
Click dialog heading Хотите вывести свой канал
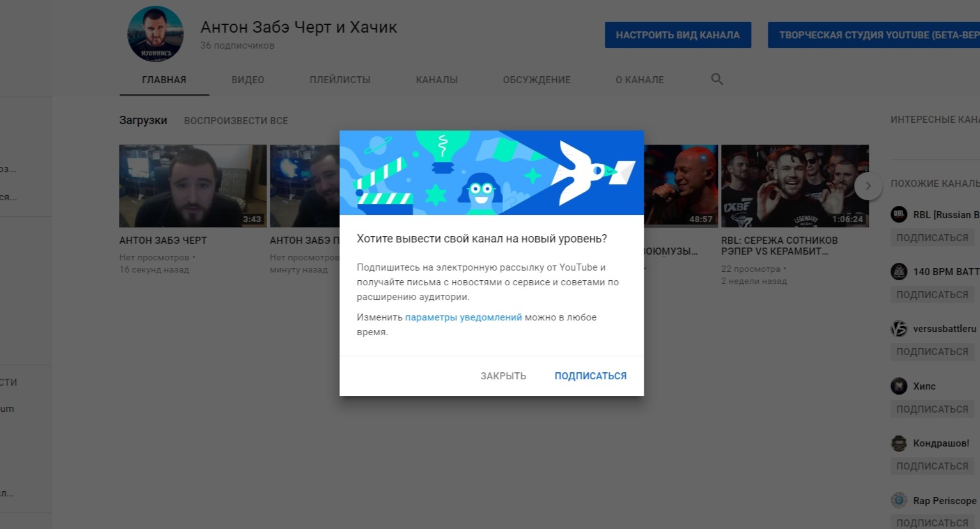pos(482,239)
